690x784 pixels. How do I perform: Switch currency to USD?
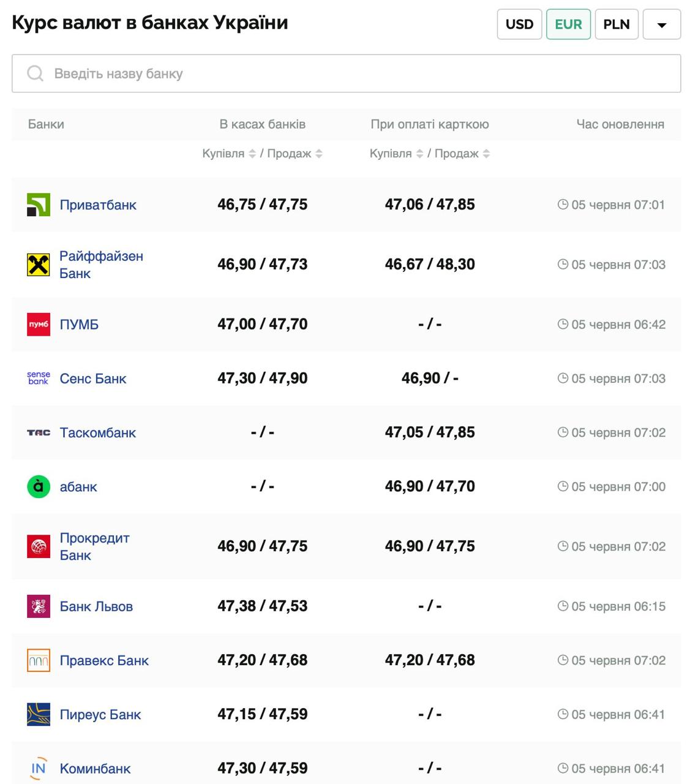[519, 24]
